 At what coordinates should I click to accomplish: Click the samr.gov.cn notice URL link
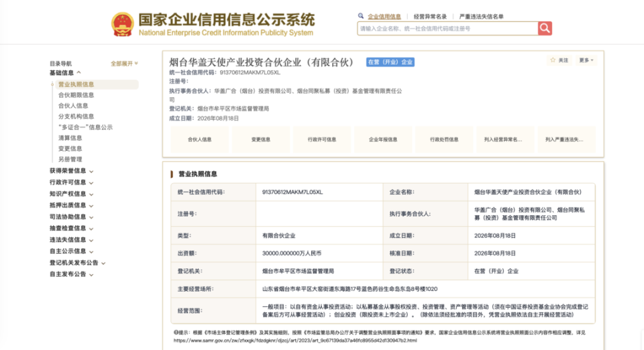point(295,340)
